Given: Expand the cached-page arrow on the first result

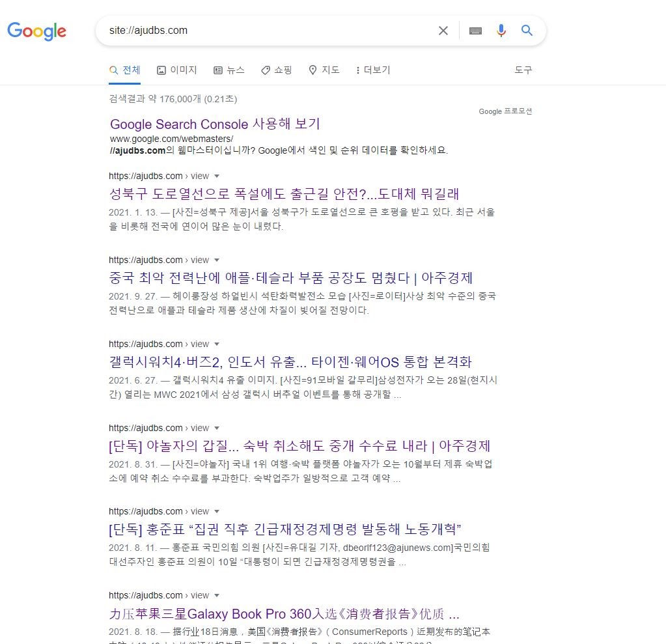Looking at the screenshot, I should click(x=216, y=176).
